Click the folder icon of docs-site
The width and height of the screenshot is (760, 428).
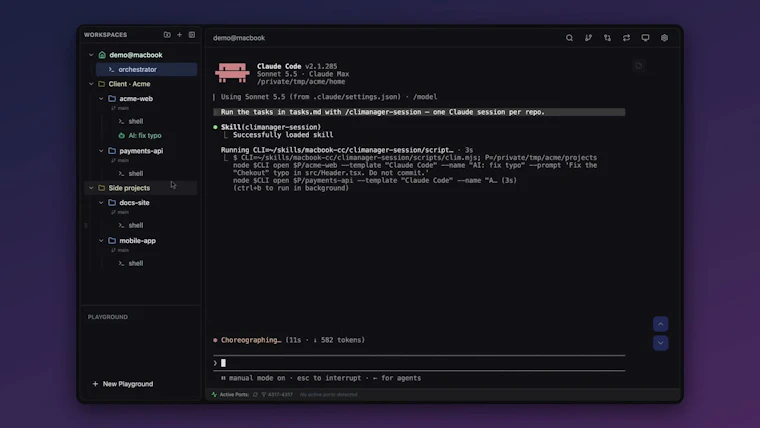(x=112, y=203)
